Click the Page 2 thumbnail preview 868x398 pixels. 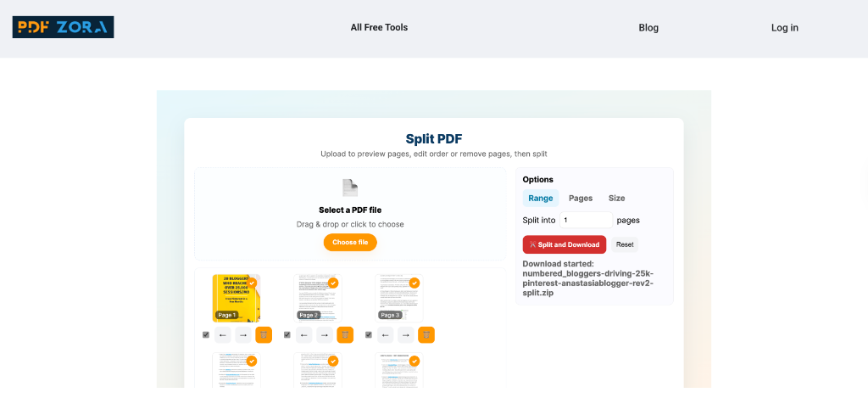pos(318,298)
